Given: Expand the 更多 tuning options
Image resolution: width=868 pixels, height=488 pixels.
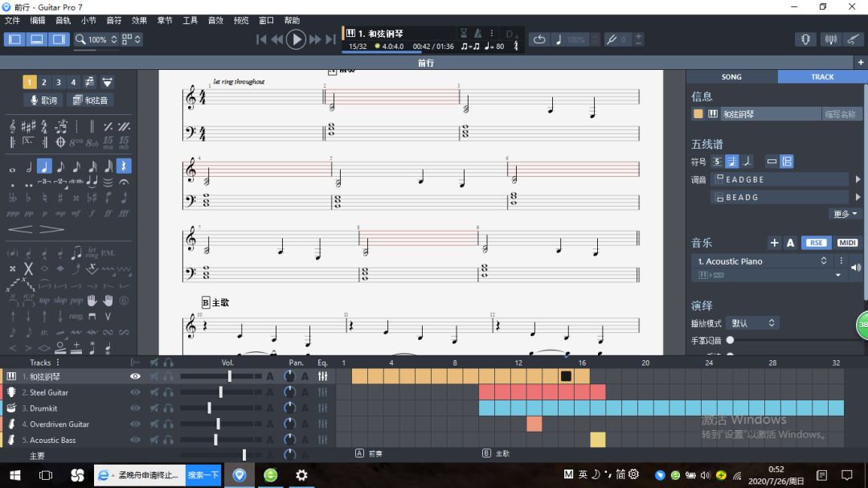Looking at the screenshot, I should pyautogui.click(x=845, y=214).
